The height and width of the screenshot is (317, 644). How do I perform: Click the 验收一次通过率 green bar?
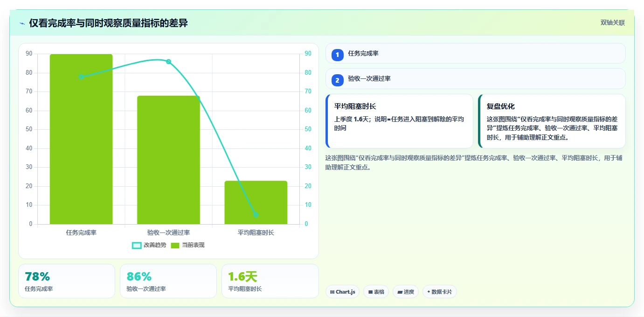(x=168, y=160)
